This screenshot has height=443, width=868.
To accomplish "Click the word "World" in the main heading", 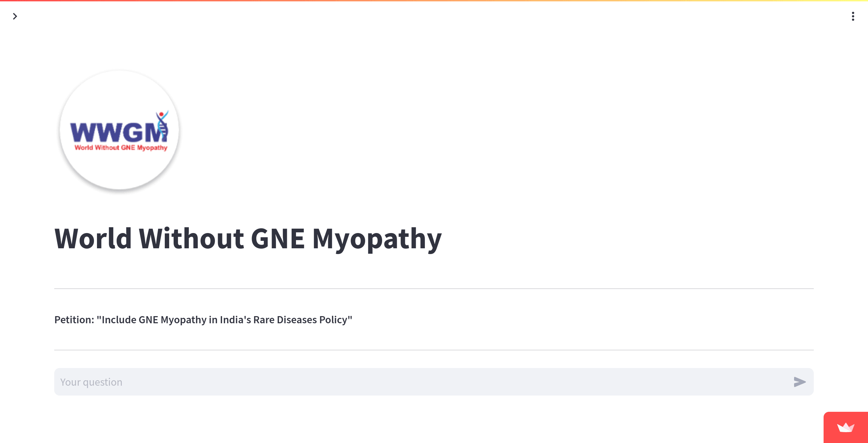I will click(x=93, y=238).
